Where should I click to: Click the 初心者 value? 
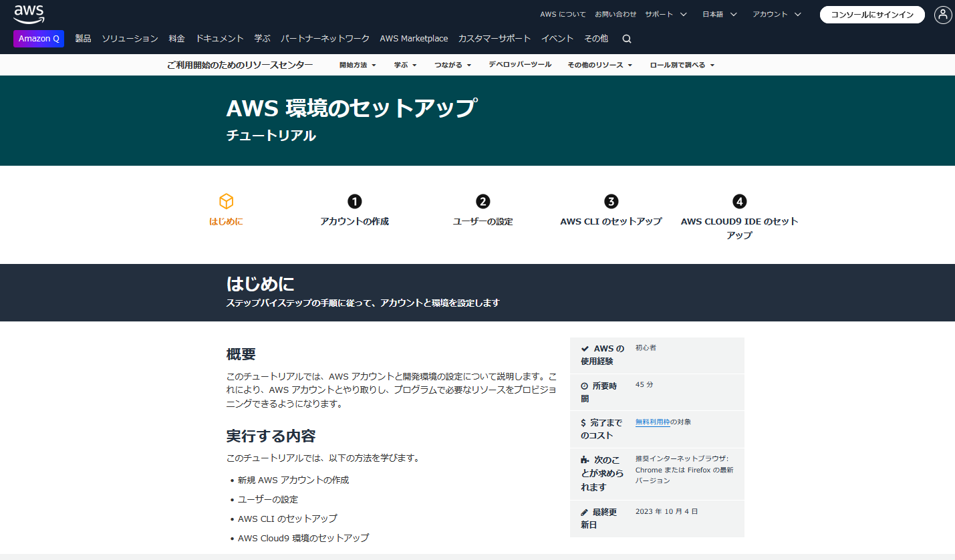pos(646,348)
